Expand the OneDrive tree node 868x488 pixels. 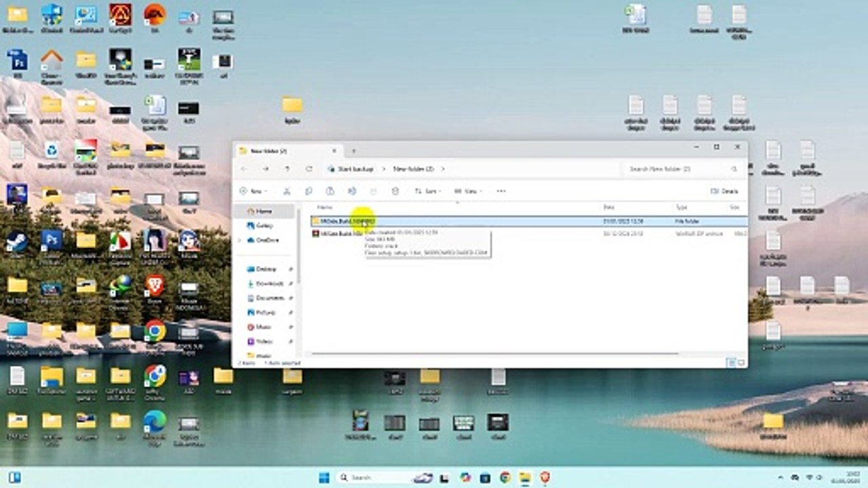239,240
